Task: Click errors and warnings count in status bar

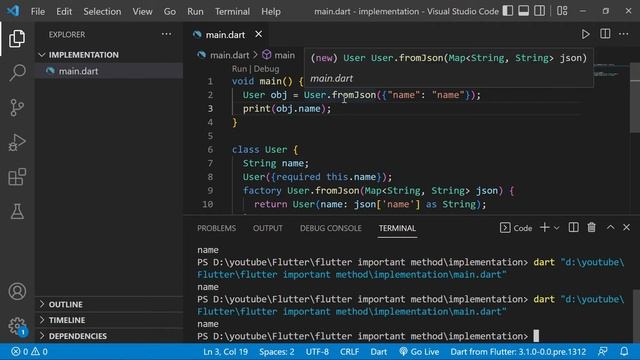Action: [29, 351]
